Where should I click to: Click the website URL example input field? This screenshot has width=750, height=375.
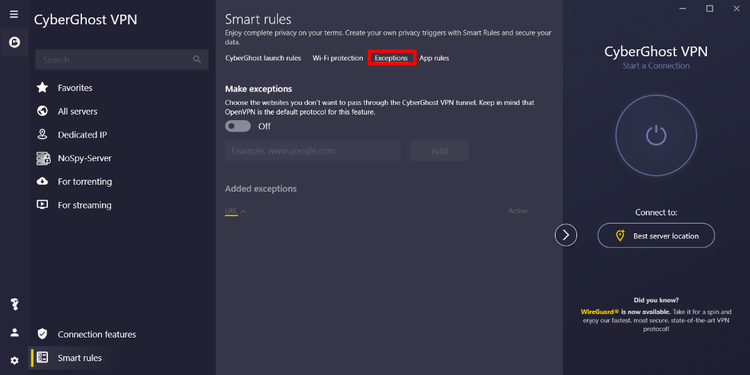[x=313, y=151]
